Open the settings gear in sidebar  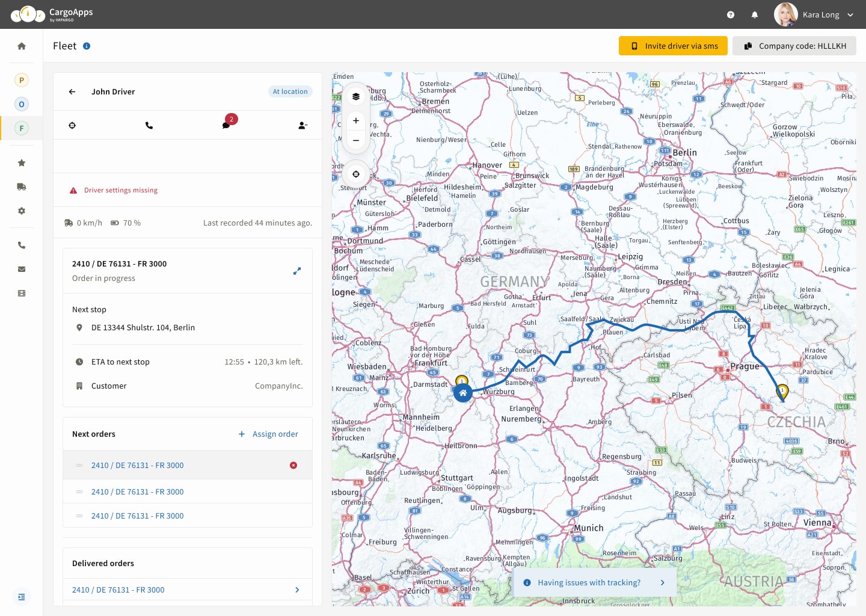click(x=22, y=211)
